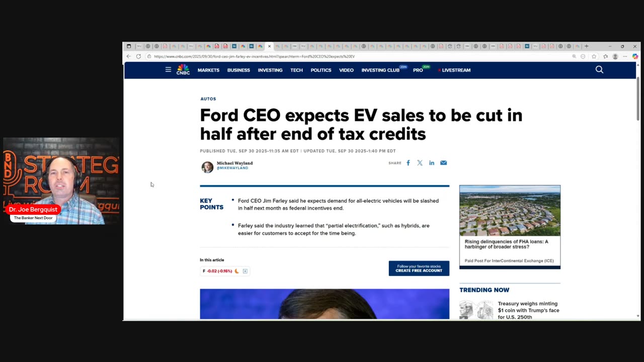Go to the Markets section
This screenshot has width=644, height=362.
pos(208,70)
